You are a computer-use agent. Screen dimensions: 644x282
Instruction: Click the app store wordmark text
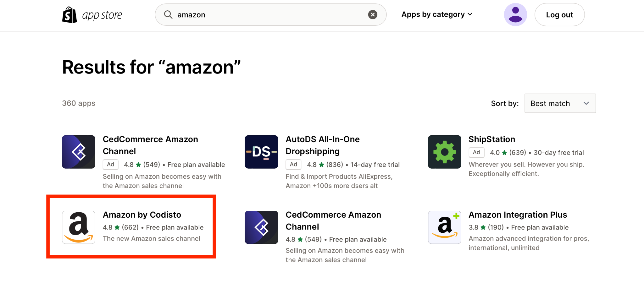click(102, 15)
